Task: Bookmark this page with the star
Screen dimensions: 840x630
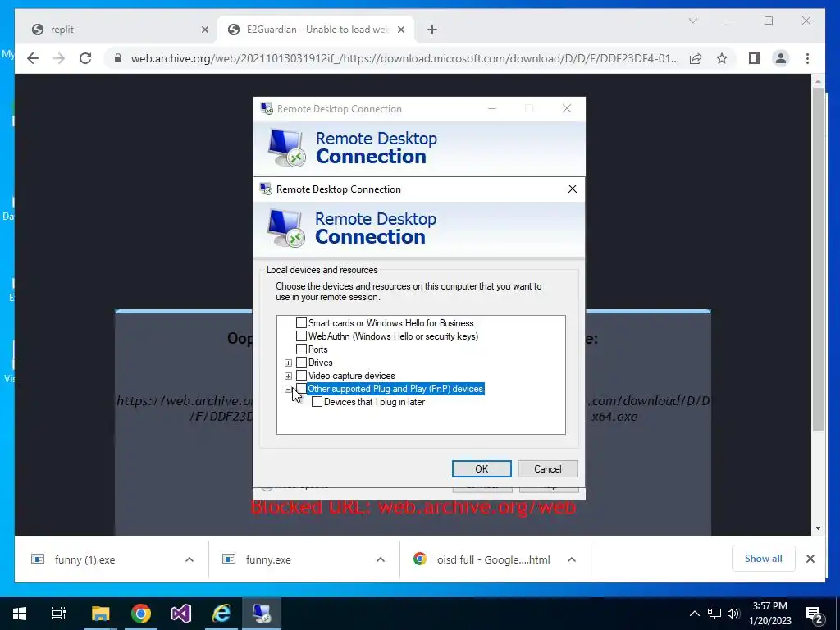Action: 722,58
